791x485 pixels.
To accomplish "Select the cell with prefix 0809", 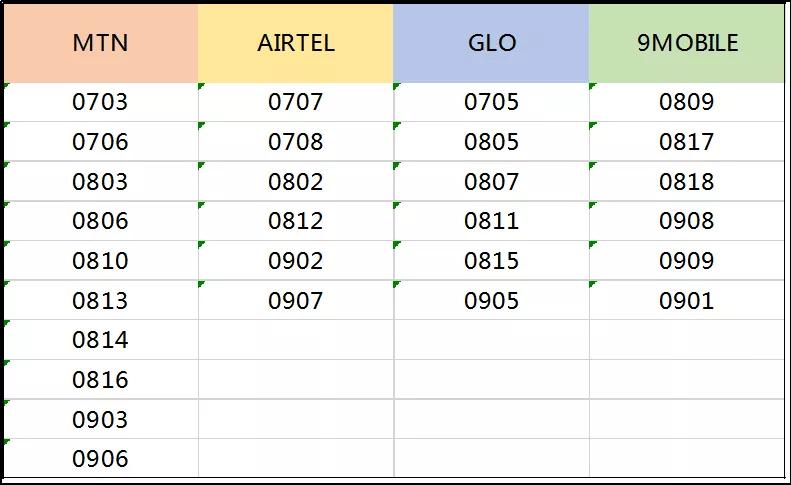I will click(x=687, y=102).
